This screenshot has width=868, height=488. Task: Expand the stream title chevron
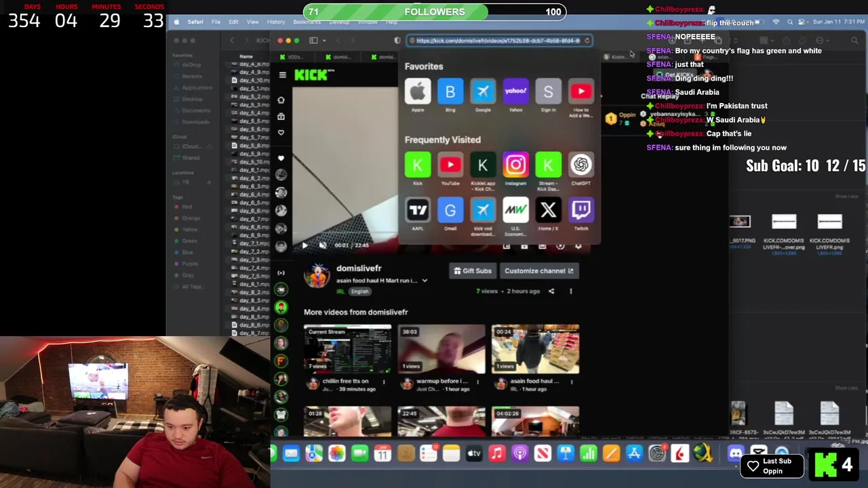tap(425, 281)
